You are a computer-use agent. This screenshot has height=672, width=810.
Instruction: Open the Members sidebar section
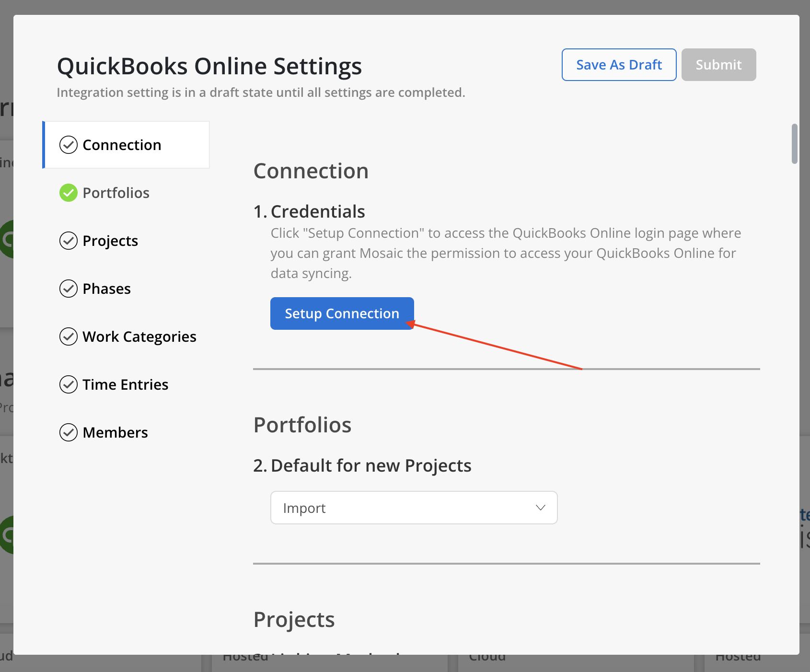pos(115,432)
